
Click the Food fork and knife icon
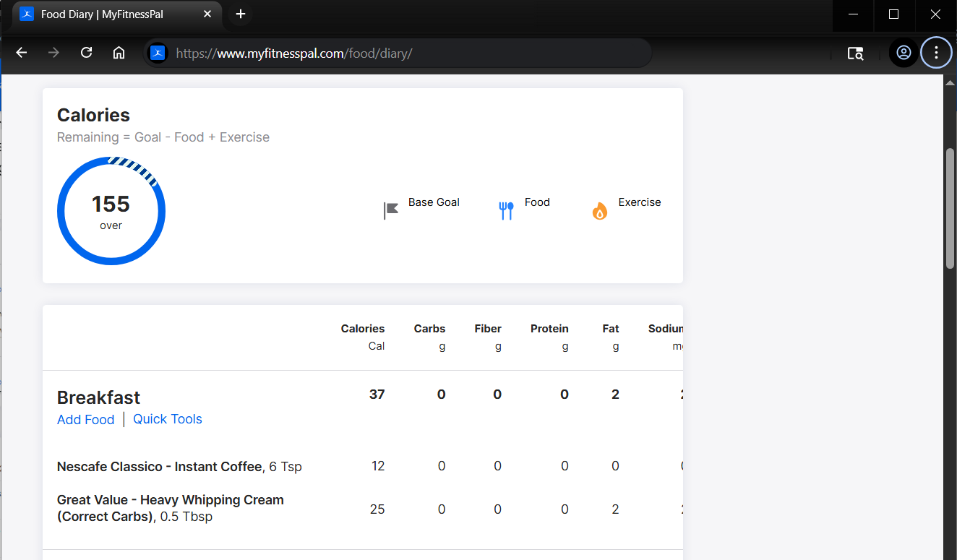pyautogui.click(x=506, y=211)
